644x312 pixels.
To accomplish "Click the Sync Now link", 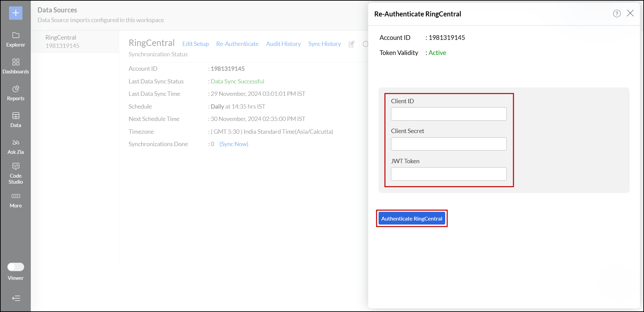I will [x=234, y=144].
